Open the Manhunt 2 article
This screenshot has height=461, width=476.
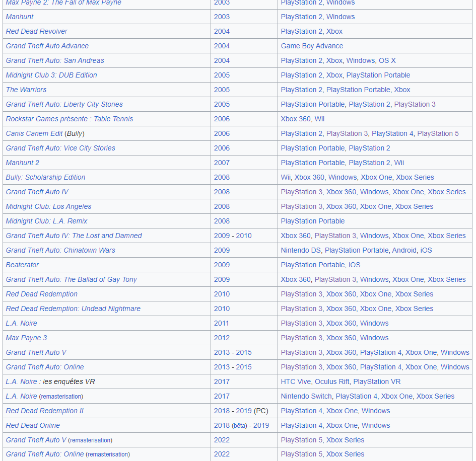[22, 163]
